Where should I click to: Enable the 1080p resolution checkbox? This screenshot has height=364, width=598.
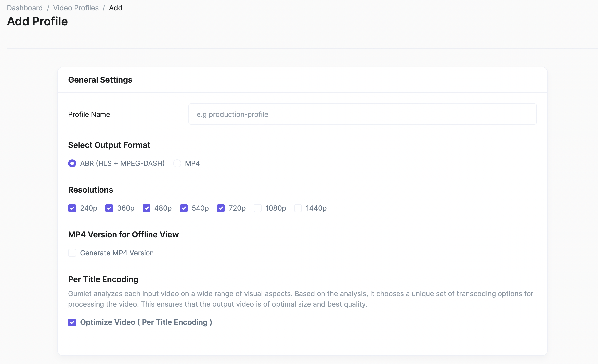coord(258,208)
